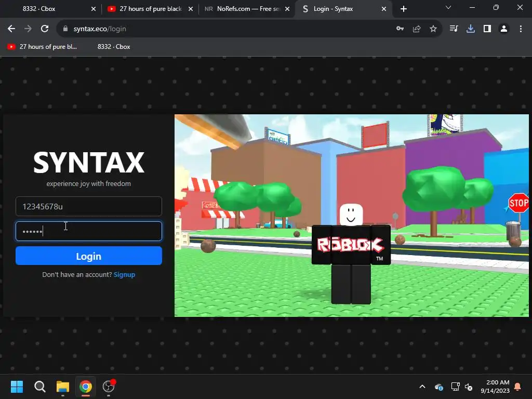Viewport: 532px width, 399px height.
Task: Open clock showing 2:00 AM 9/14/2023
Action: (495, 387)
